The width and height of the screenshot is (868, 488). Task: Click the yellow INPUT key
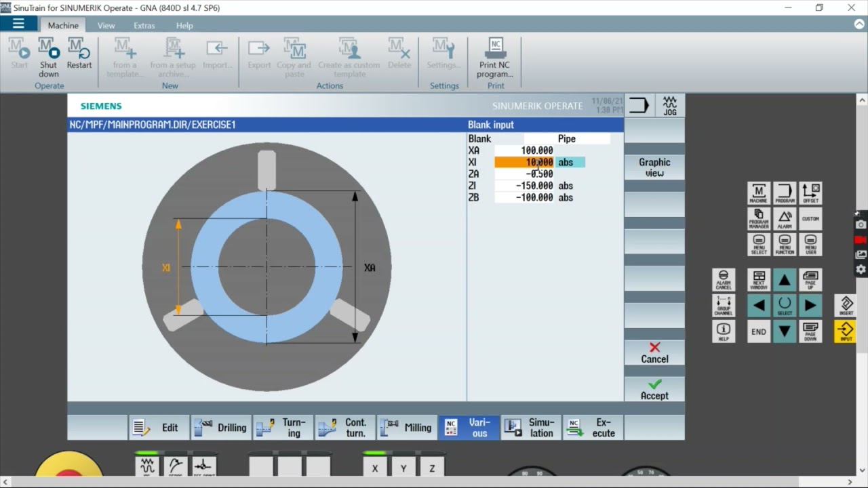[846, 331]
